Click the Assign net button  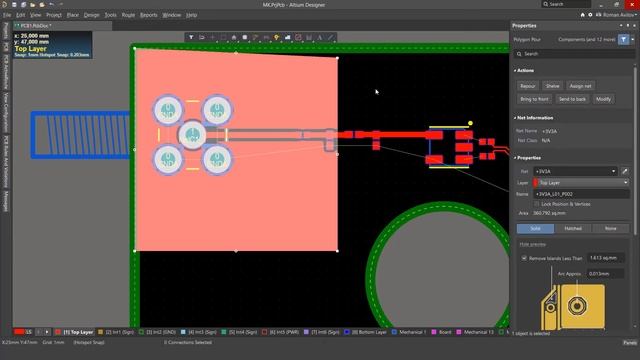point(580,86)
